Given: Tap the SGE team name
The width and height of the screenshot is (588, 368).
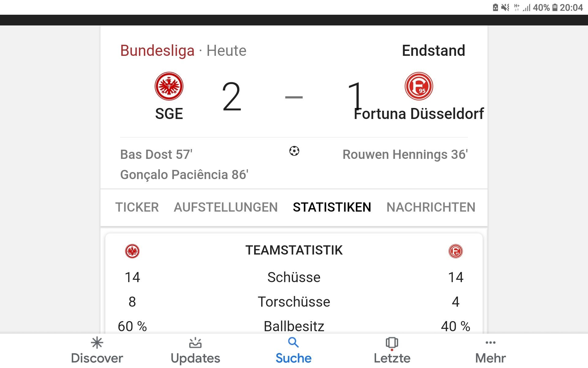Looking at the screenshot, I should point(169,114).
